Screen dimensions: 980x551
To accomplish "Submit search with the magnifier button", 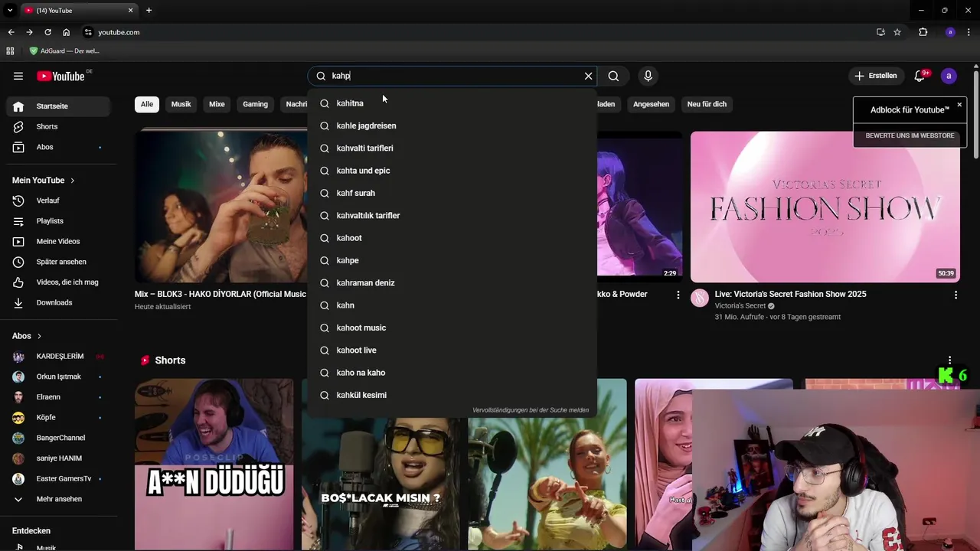I will pyautogui.click(x=613, y=76).
